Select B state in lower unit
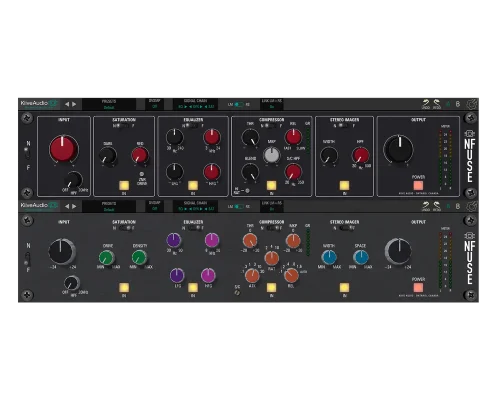This screenshot has height=400, width=500. click(458, 207)
